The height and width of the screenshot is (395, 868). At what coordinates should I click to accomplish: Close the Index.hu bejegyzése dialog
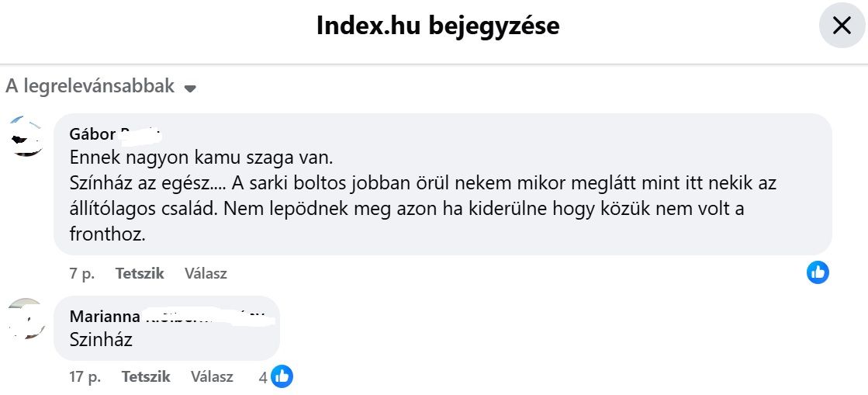(842, 26)
